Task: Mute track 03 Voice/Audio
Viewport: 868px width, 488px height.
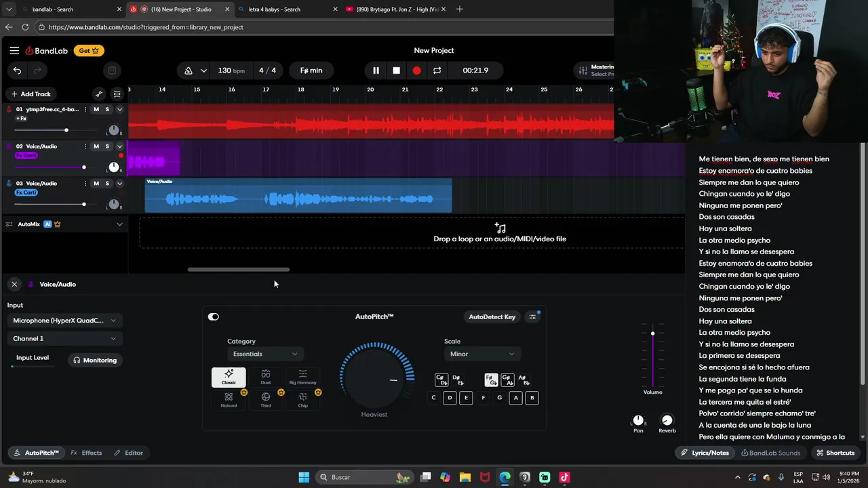Action: tap(96, 183)
